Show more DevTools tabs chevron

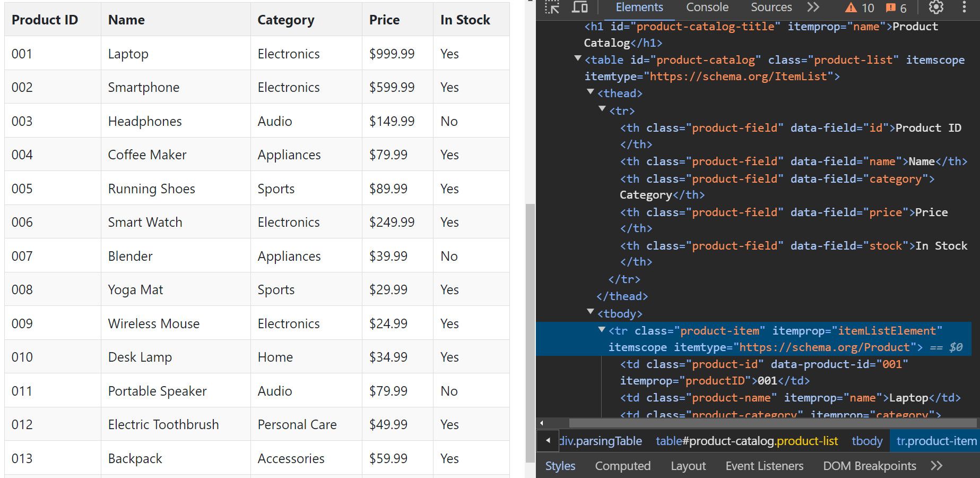pyautogui.click(x=813, y=7)
